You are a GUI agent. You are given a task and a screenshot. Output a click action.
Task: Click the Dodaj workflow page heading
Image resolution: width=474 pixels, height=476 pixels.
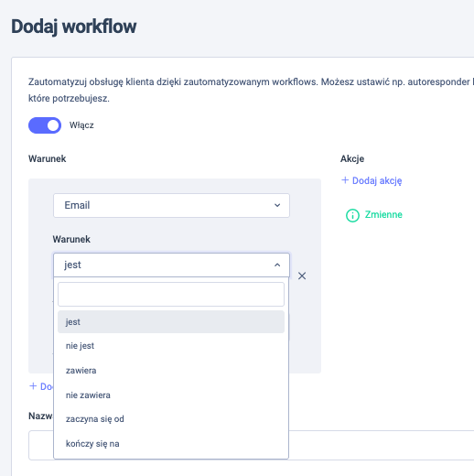coord(74,27)
